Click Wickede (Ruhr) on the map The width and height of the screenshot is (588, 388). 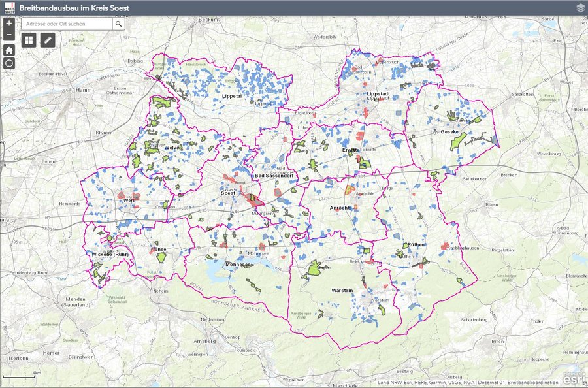[x=109, y=254]
